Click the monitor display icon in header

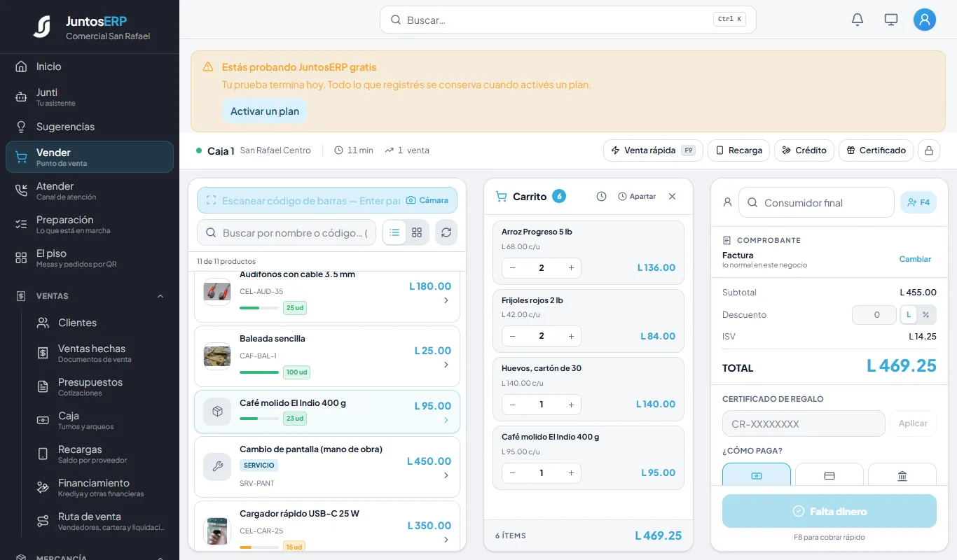[891, 20]
